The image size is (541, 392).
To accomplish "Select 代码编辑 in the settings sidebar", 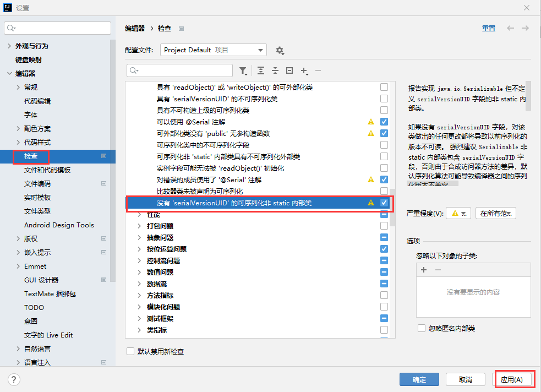I will pos(37,101).
